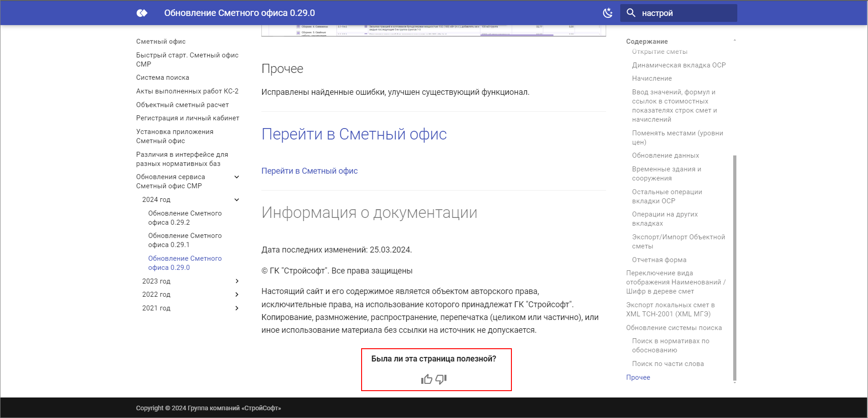
Task: Open 'Система поиска' in left navigation
Action: pos(163,77)
